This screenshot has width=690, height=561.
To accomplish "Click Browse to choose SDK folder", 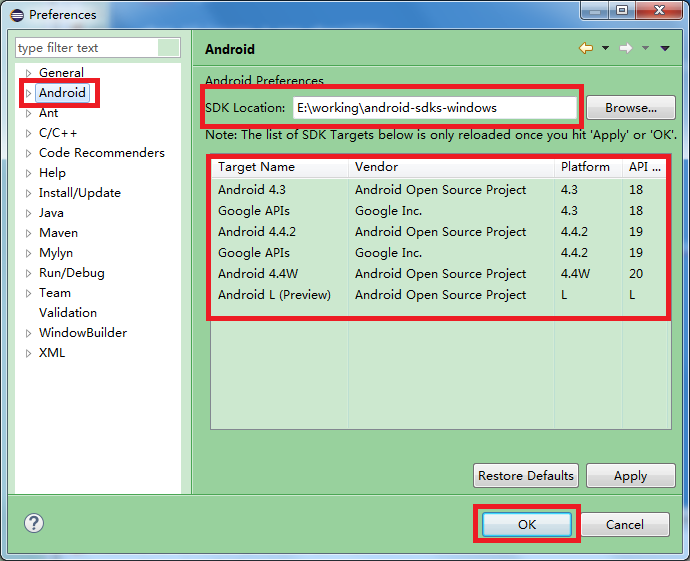I will 631,108.
